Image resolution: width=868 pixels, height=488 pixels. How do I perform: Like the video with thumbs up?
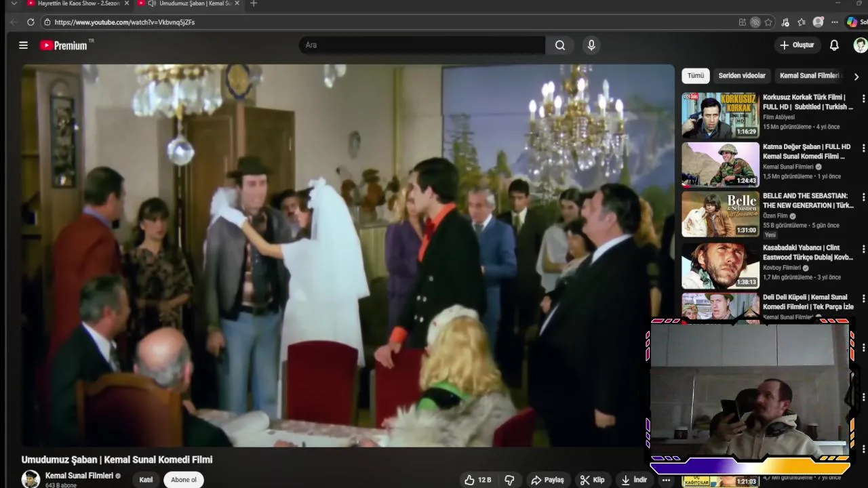click(x=477, y=480)
